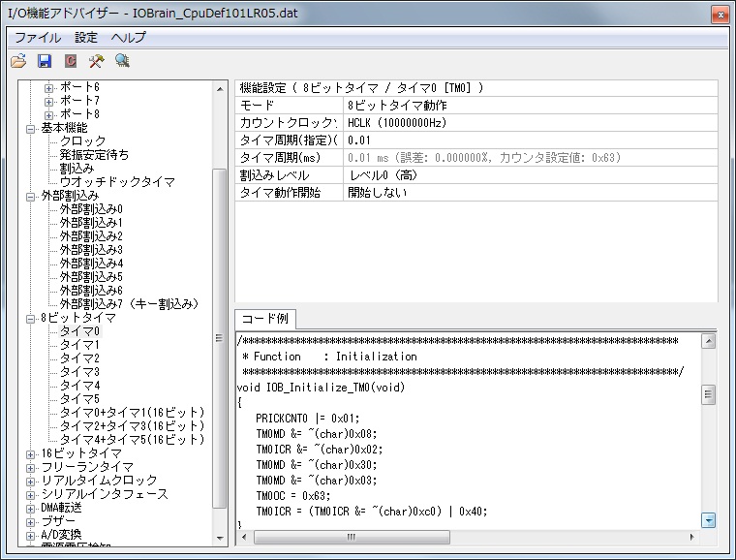
Task: Select 外部割込み7（キー割込み） item
Action: coord(129,304)
